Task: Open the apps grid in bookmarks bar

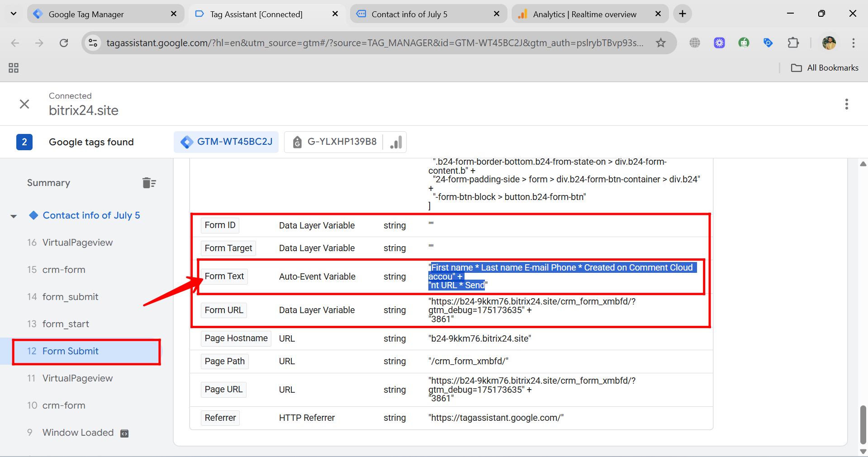Action: 14,68
